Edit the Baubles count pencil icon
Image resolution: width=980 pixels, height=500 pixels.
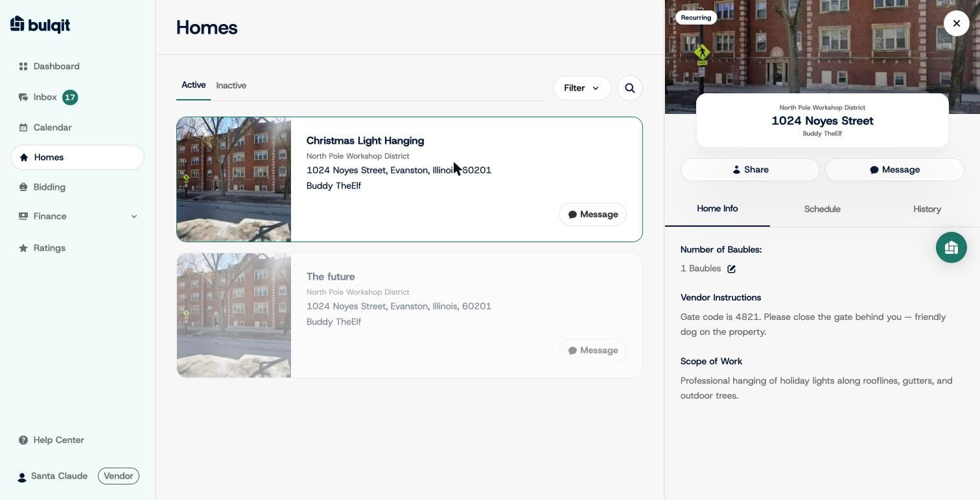pos(731,269)
